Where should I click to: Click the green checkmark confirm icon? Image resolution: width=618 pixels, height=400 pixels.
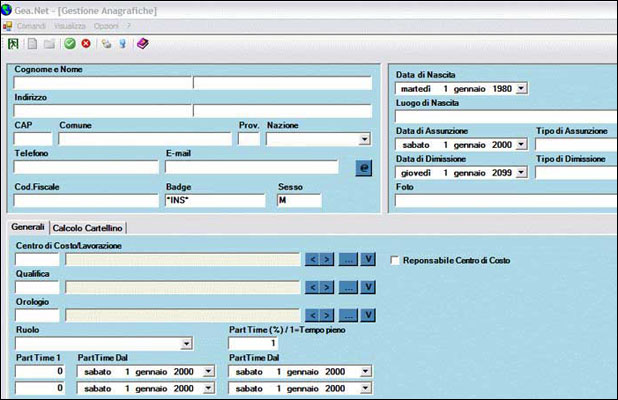click(x=70, y=44)
